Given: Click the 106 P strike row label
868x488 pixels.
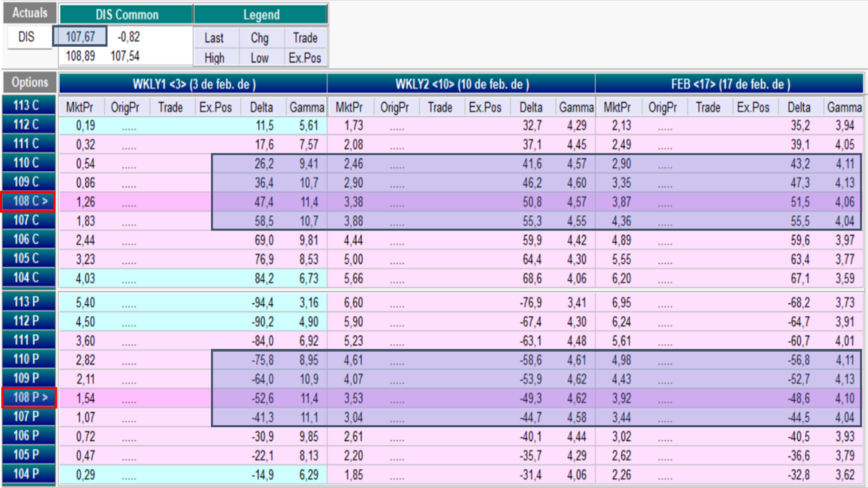Looking at the screenshot, I should point(29,436).
